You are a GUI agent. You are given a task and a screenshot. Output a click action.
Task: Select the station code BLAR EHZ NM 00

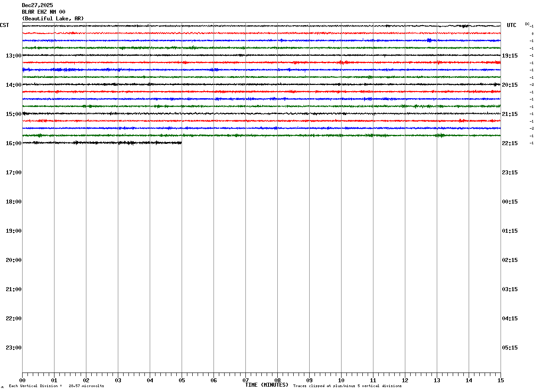(43, 12)
